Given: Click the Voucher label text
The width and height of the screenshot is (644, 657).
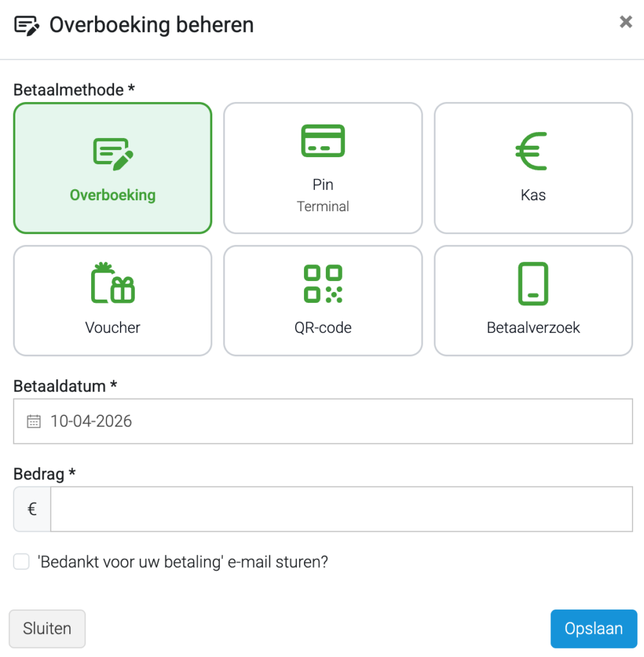Looking at the screenshot, I should (x=113, y=328).
